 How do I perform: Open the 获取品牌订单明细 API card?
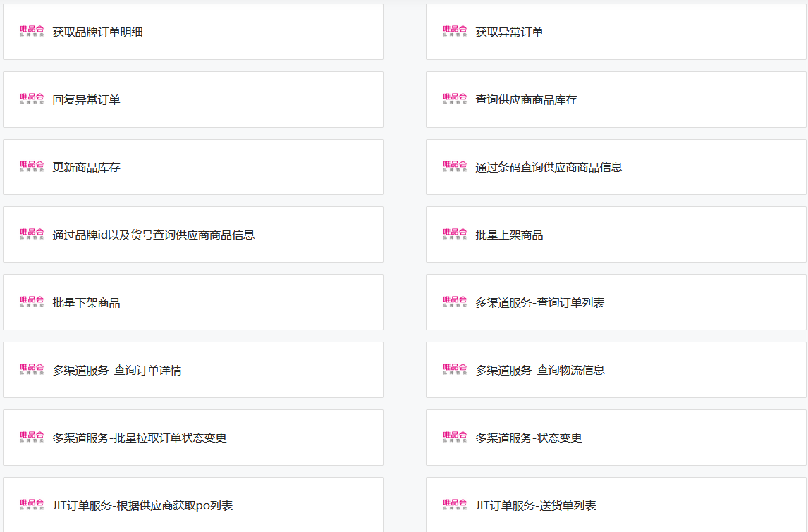(192, 32)
